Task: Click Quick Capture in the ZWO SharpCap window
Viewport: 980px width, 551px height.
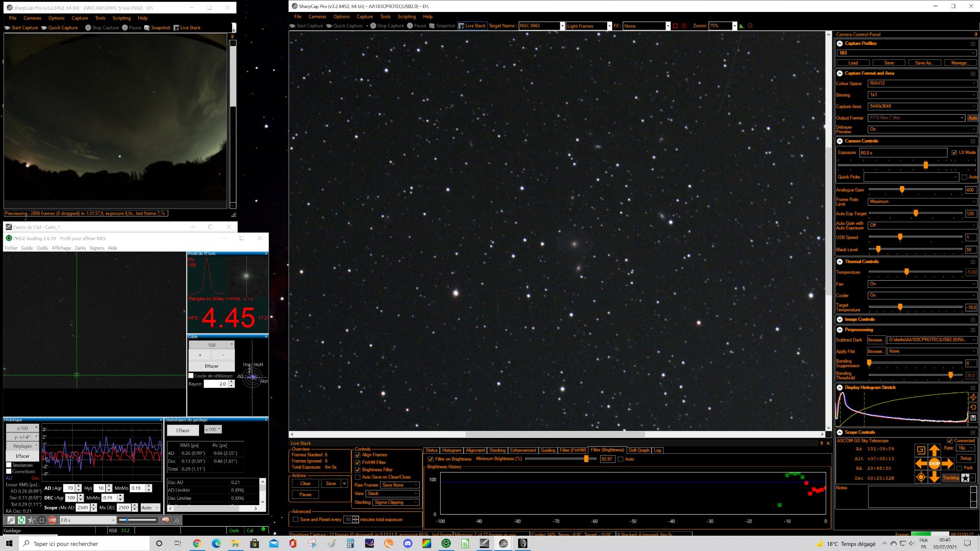Action: point(59,28)
